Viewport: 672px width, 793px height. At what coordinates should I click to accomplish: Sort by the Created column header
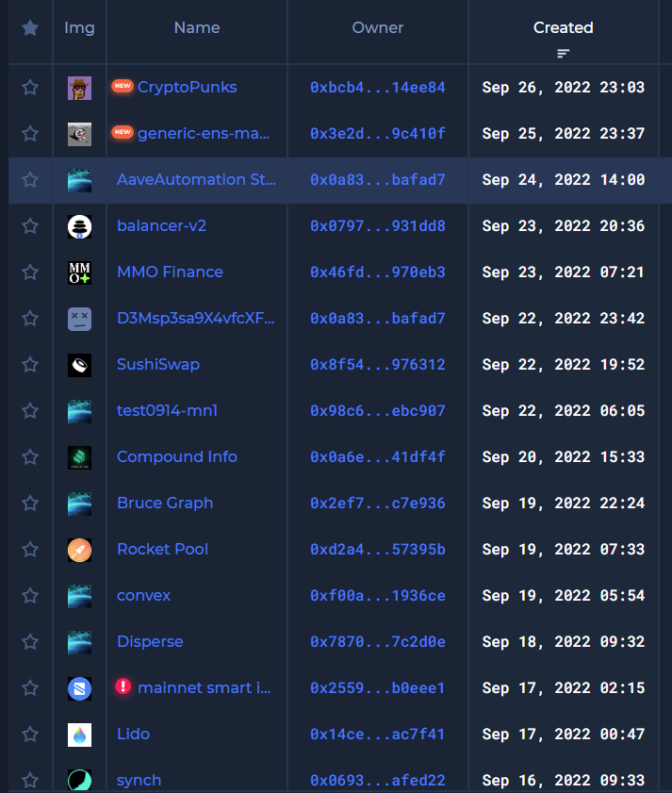[563, 27]
